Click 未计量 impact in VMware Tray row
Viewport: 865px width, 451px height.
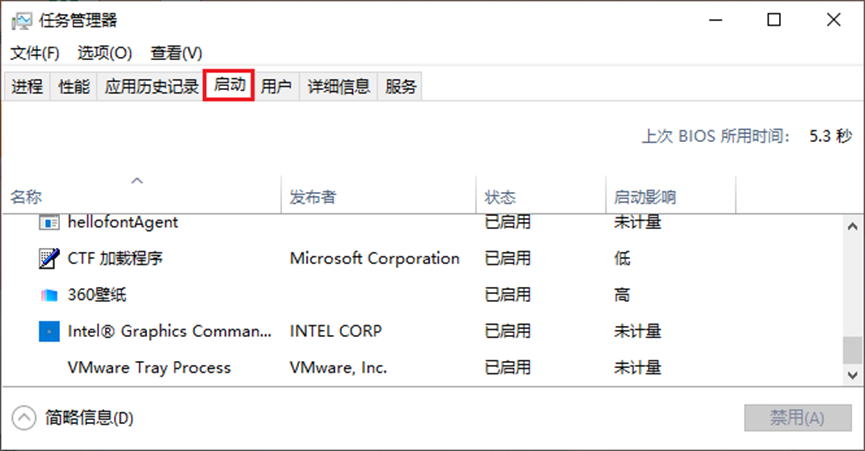tap(638, 368)
